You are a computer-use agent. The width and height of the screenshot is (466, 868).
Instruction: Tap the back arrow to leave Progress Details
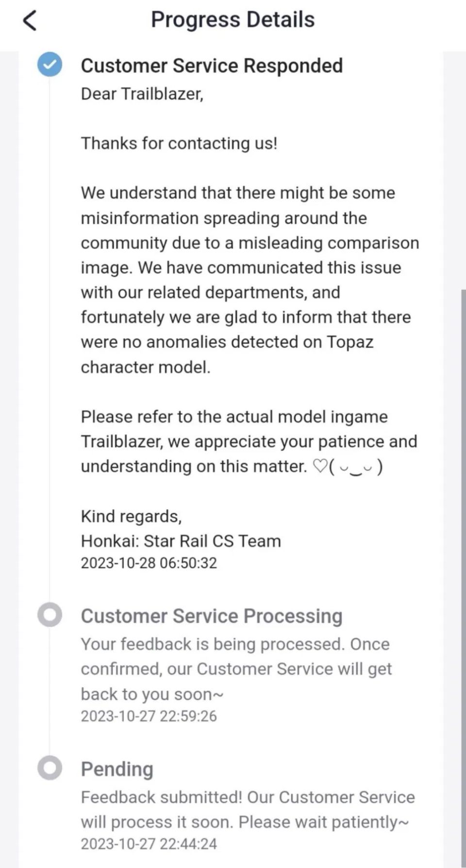click(30, 20)
